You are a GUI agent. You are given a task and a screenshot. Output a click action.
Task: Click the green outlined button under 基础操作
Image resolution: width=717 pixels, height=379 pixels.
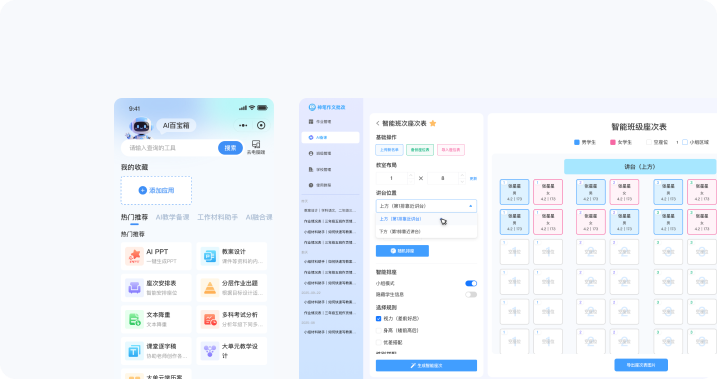click(420, 150)
